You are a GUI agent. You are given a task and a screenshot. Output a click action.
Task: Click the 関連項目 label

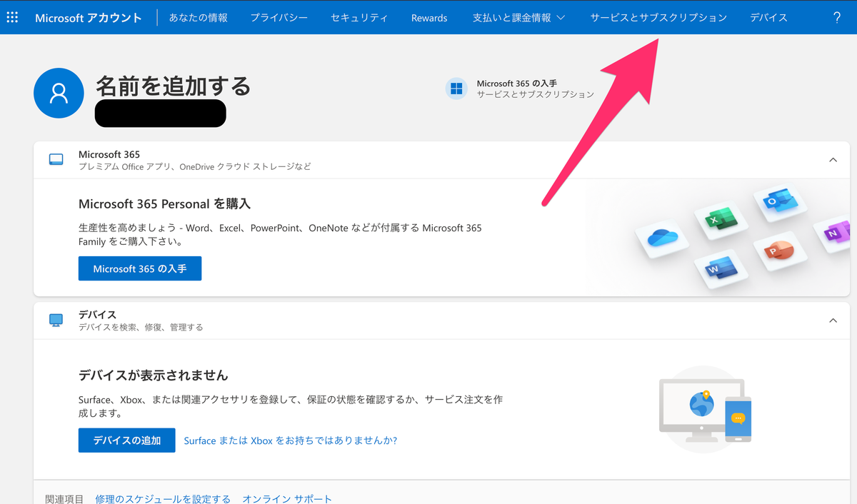(64, 499)
